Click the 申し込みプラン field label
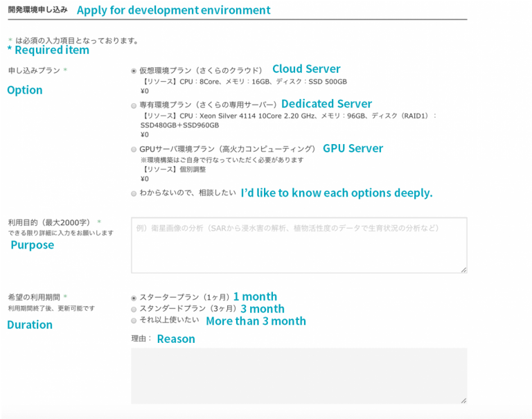 pyautogui.click(x=34, y=71)
